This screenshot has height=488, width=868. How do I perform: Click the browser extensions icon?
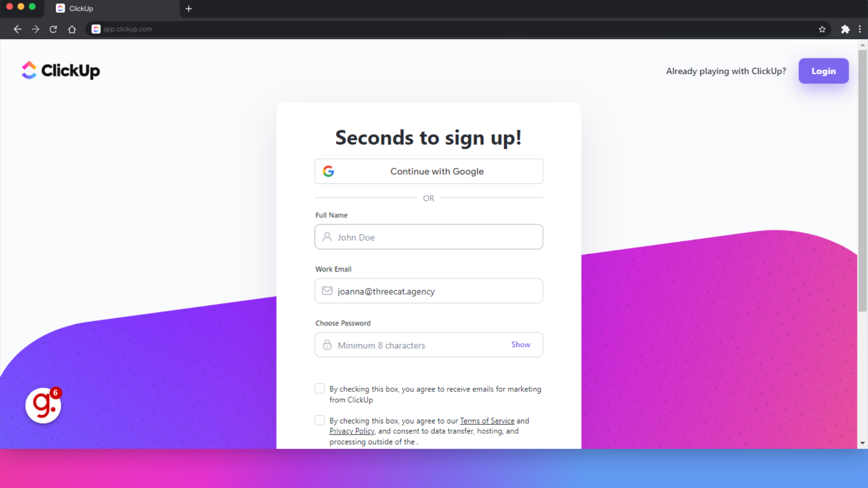click(x=845, y=28)
